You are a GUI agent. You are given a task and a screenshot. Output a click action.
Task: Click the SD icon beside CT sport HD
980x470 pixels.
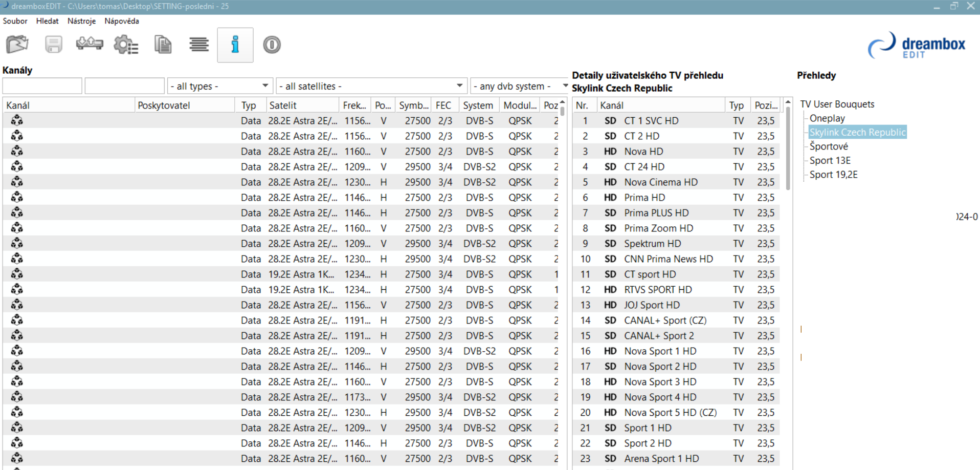click(x=610, y=274)
